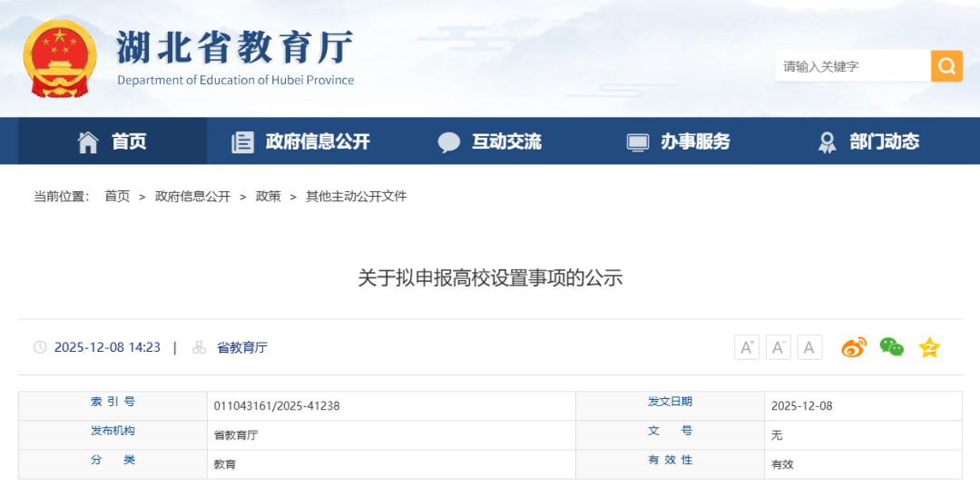This screenshot has width=980, height=495.
Task: Click the 教育 category value
Action: pos(225,464)
